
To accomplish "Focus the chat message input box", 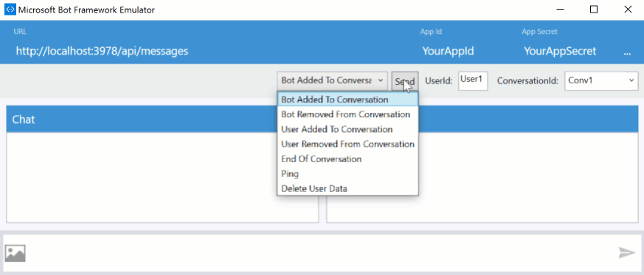I will (322, 253).
